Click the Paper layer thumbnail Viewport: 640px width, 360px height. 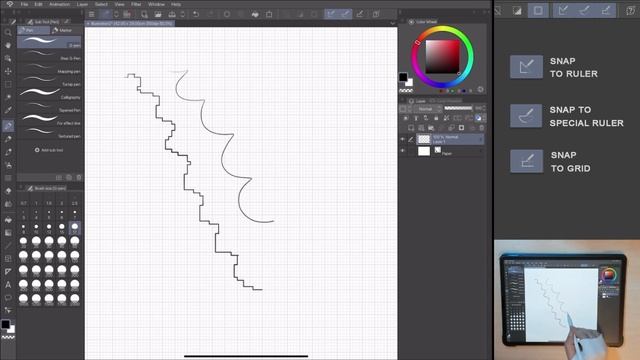(x=424, y=151)
